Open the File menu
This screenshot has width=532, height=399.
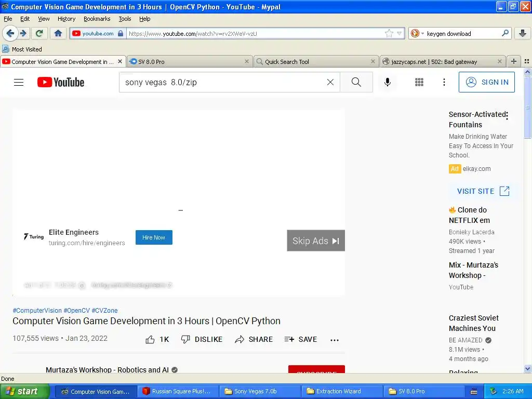(x=8, y=19)
